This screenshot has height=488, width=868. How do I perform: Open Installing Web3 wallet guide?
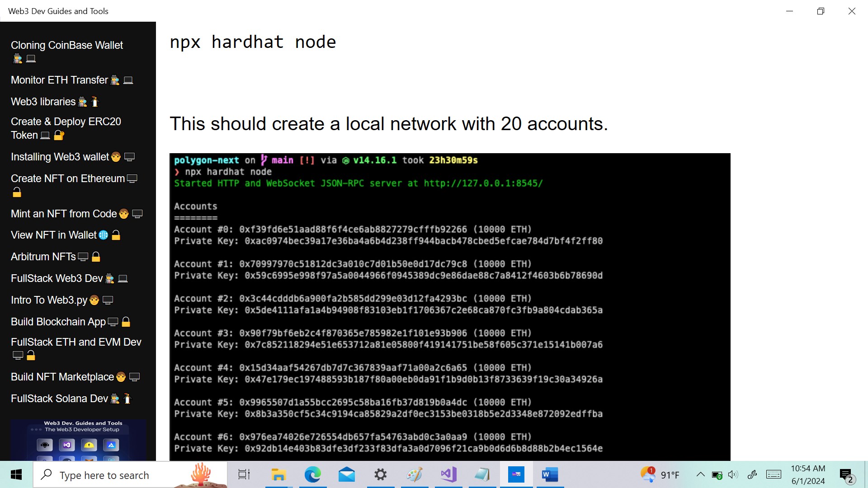(x=60, y=157)
